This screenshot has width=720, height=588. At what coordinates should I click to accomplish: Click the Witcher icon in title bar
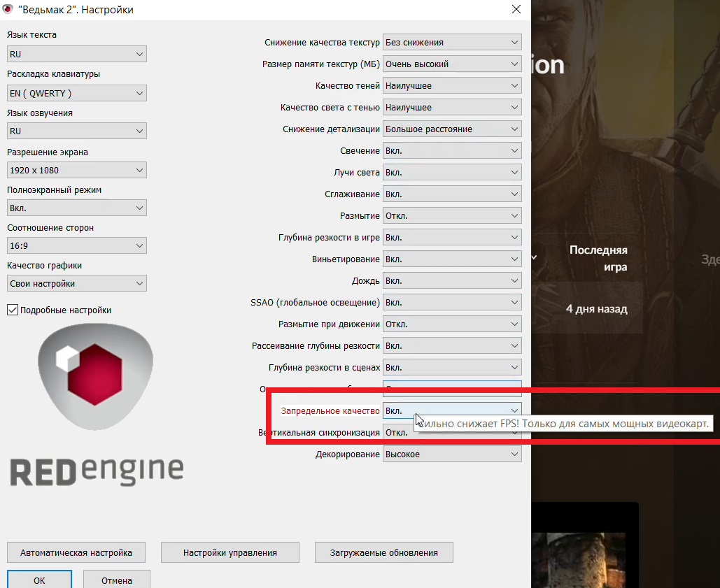(x=8, y=9)
